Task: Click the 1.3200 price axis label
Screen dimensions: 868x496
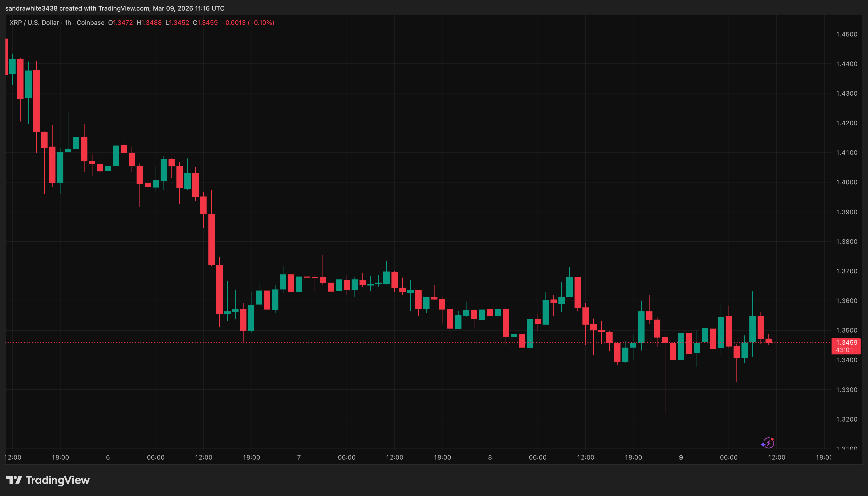Action: [x=847, y=419]
